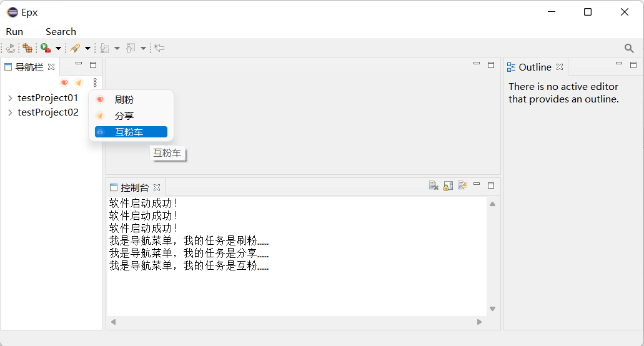644x346 pixels.
Task: Click the Last Edit Location icon
Action: coord(160,48)
